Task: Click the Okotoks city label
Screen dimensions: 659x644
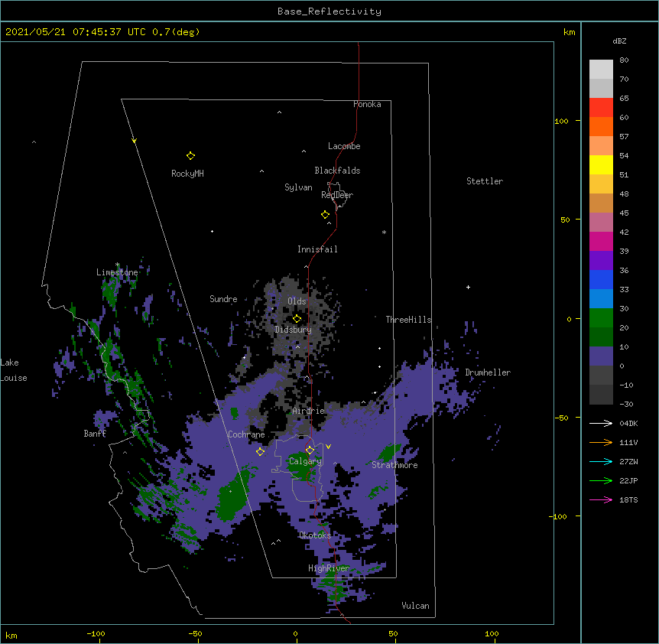Action: click(315, 535)
